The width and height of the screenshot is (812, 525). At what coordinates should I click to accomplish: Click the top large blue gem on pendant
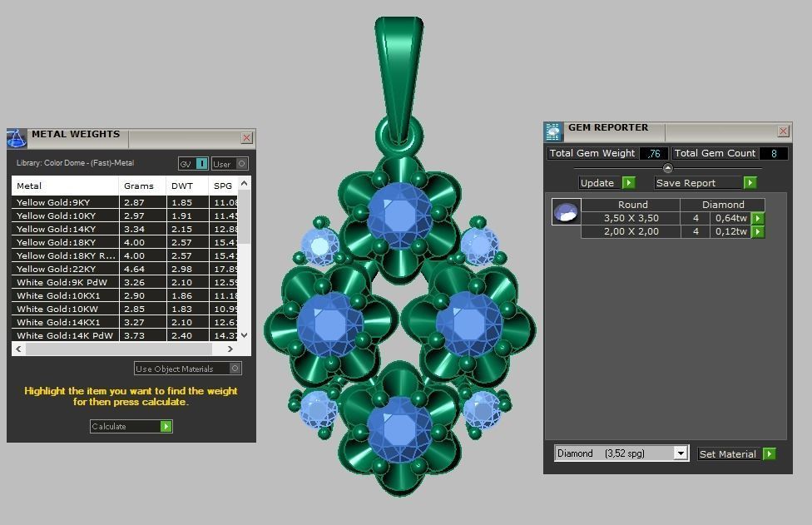(x=399, y=215)
